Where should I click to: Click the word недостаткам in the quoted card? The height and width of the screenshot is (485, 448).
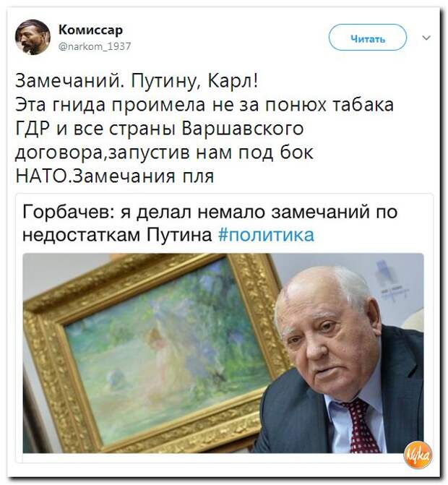coord(82,235)
